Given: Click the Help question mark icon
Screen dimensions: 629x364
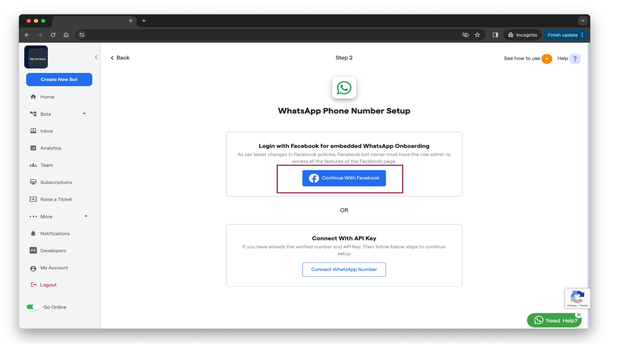Looking at the screenshot, I should [575, 58].
